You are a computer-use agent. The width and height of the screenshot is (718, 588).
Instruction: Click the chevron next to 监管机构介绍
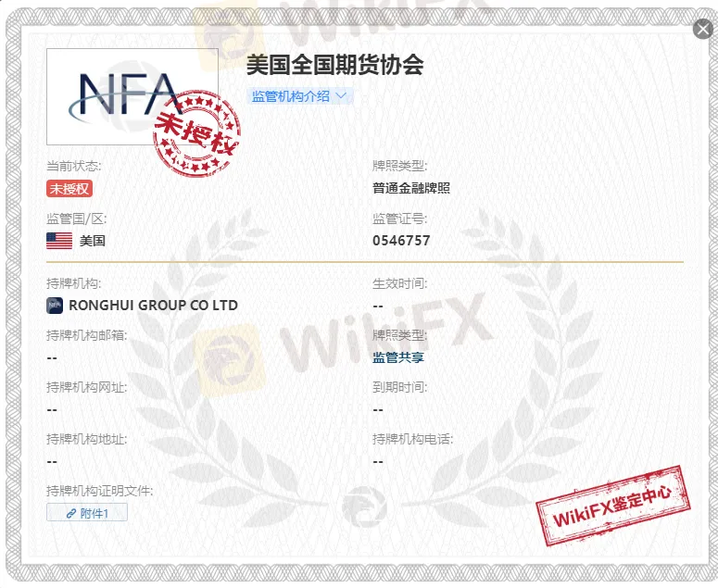tap(341, 95)
